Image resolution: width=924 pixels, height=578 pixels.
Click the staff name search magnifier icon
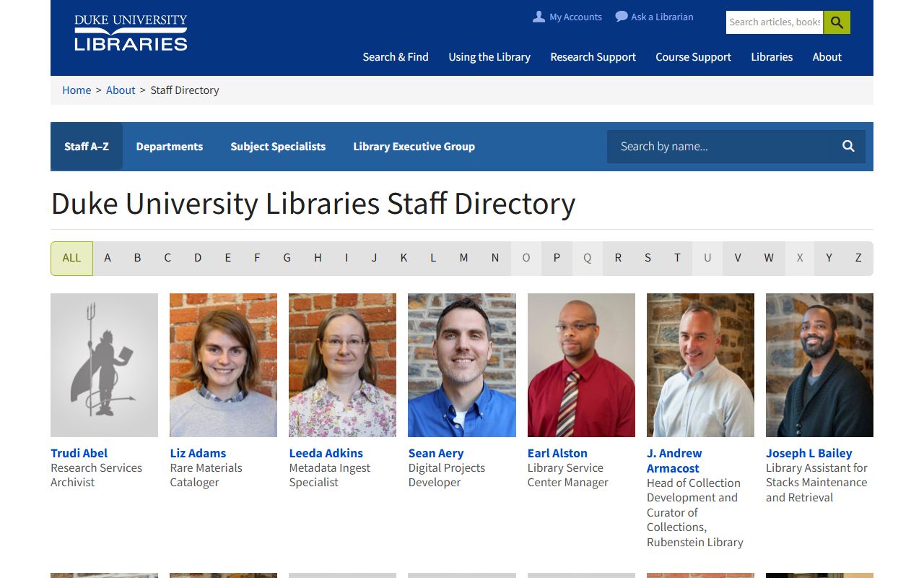point(848,147)
